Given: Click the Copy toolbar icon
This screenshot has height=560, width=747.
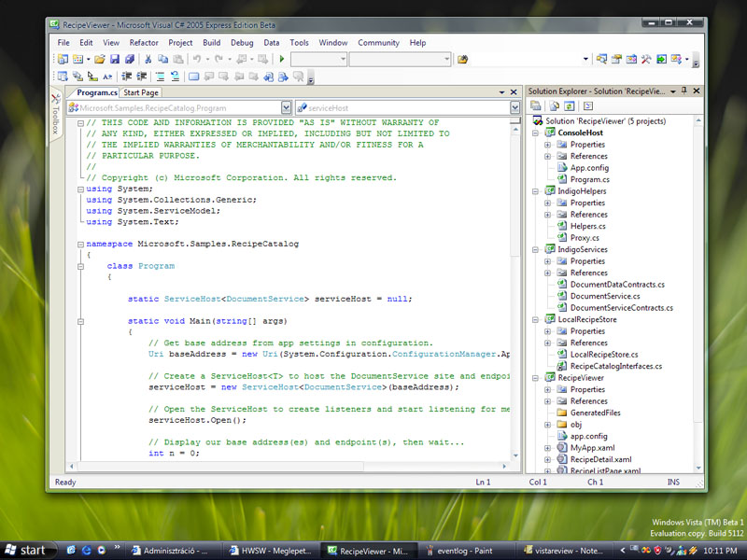Looking at the screenshot, I should click(x=162, y=59).
